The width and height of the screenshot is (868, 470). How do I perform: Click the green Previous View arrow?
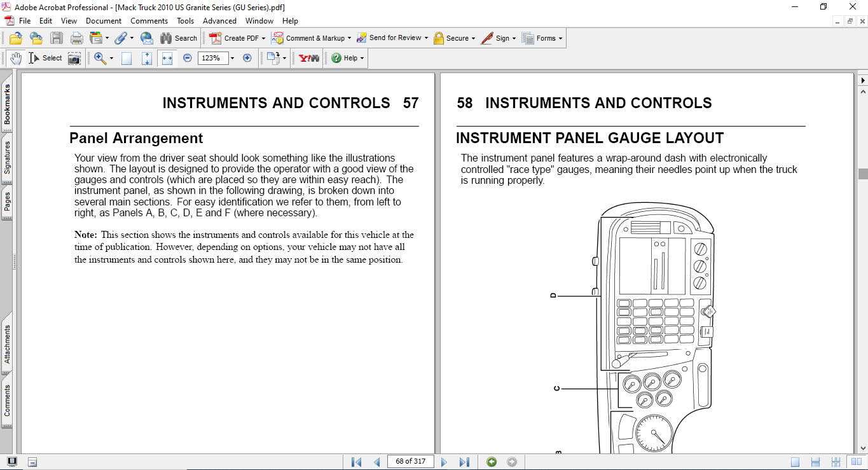pos(492,462)
